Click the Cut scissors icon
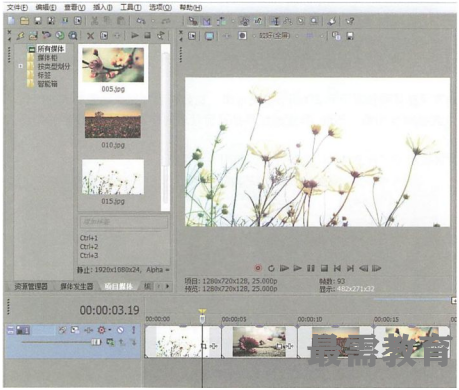 [95, 21]
